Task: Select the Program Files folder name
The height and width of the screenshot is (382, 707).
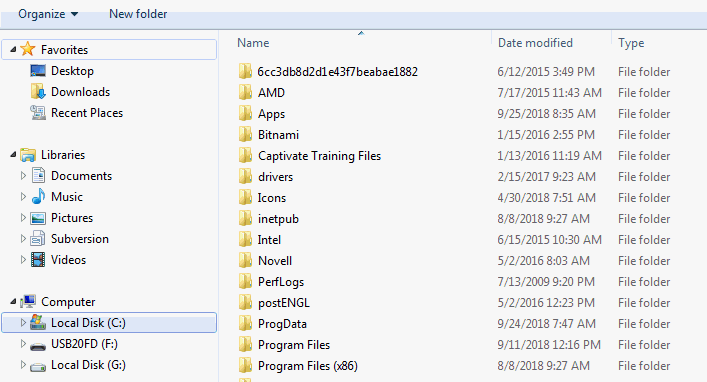Action: tap(294, 345)
